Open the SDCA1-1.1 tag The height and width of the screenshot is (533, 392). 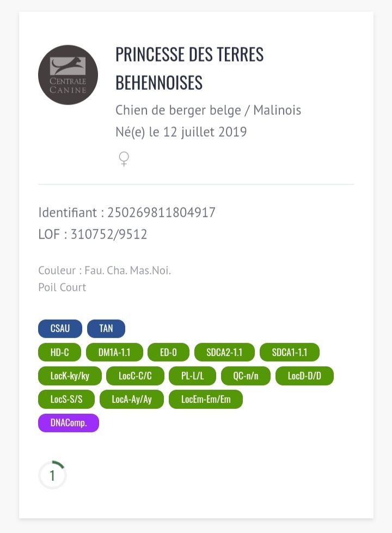click(290, 352)
